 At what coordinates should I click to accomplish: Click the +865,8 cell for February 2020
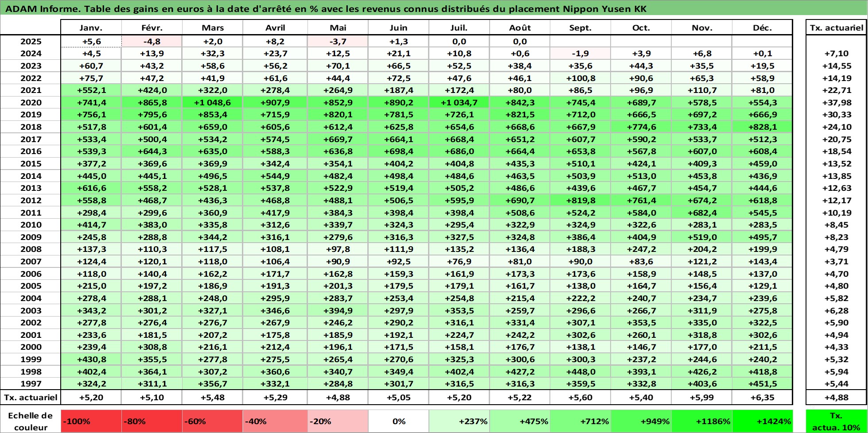[152, 102]
